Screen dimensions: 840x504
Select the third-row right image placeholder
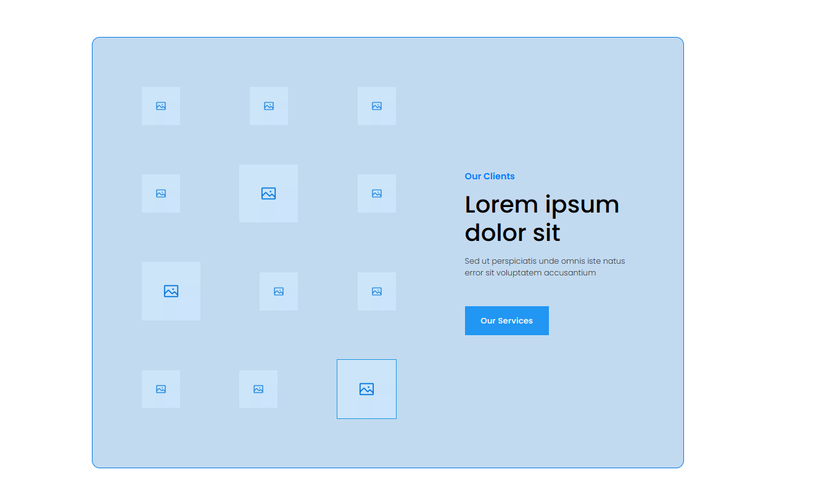pyautogui.click(x=377, y=291)
